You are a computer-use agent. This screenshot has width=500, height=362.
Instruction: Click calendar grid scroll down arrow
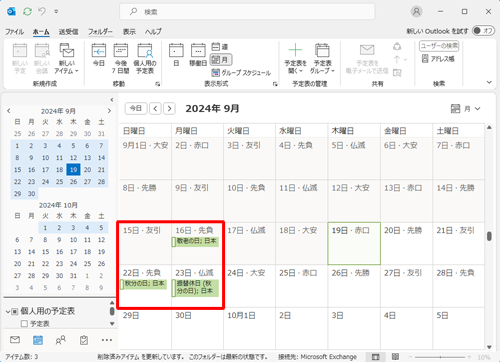point(489,347)
